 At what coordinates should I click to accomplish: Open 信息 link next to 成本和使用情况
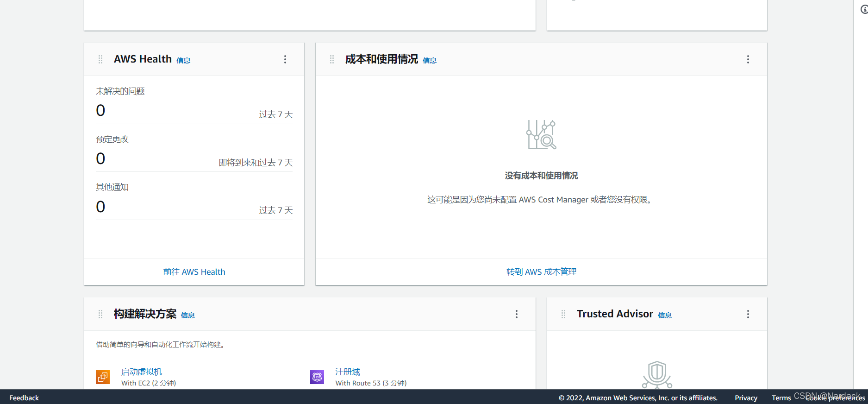[x=430, y=60]
